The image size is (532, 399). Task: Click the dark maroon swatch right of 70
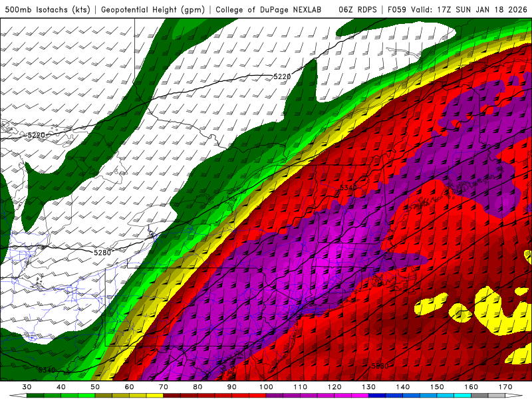172,396
